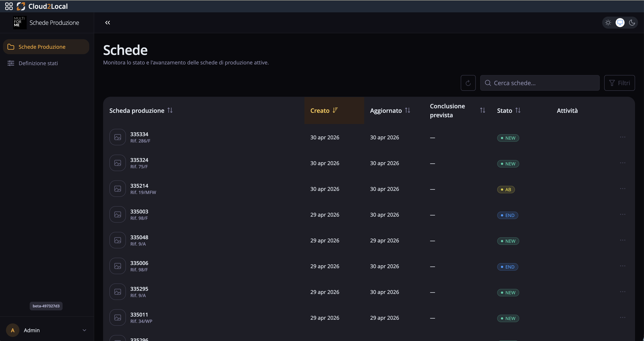
Task: Click NEW status badge of 335011
Action: [x=508, y=318]
